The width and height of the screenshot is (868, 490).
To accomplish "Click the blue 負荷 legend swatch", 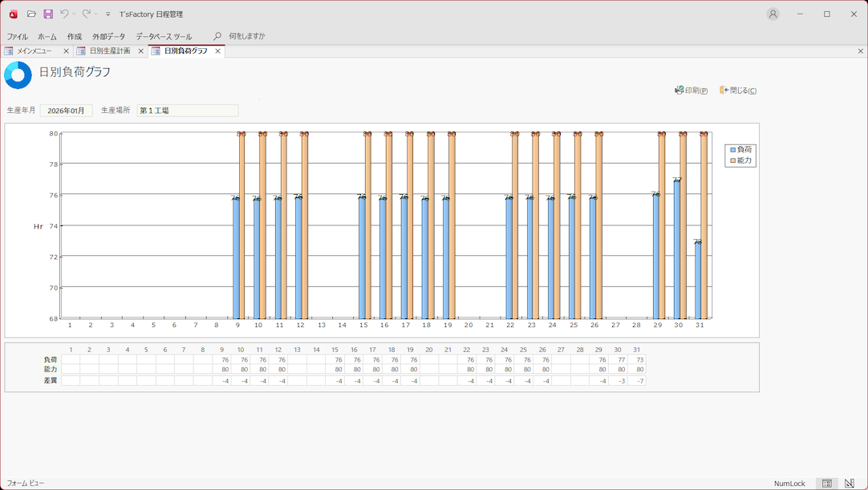I will coord(732,150).
